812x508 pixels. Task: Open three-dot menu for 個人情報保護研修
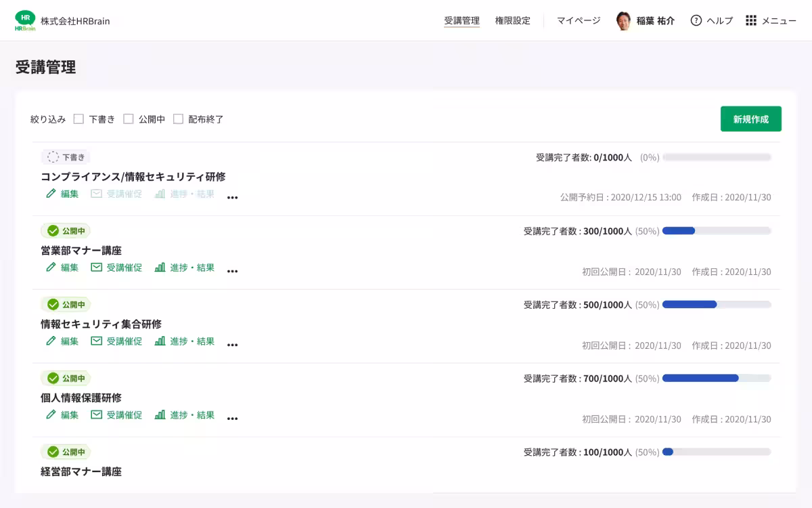click(233, 419)
